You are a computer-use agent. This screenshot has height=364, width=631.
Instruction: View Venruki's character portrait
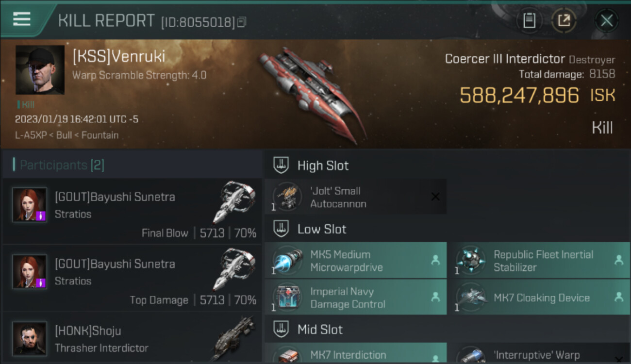tap(40, 70)
